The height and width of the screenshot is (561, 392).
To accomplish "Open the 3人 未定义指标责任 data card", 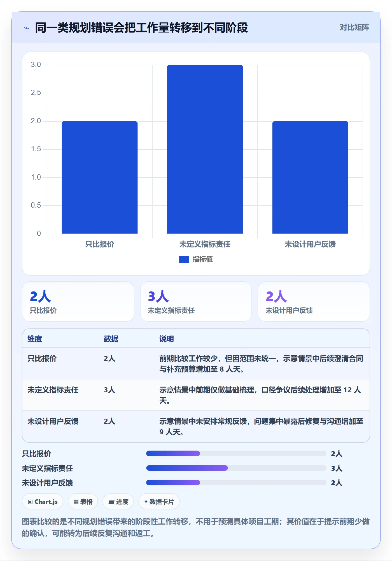I will pyautogui.click(x=196, y=302).
